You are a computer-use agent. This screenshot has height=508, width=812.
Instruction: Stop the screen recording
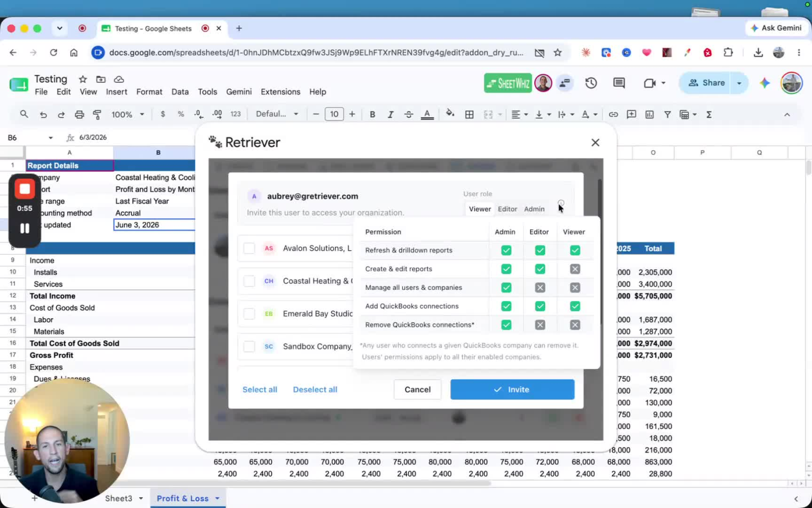(x=24, y=189)
